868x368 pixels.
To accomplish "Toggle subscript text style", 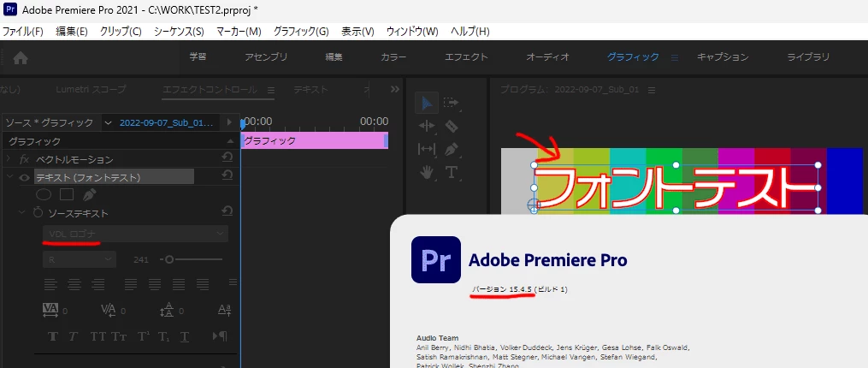I will coord(164,336).
